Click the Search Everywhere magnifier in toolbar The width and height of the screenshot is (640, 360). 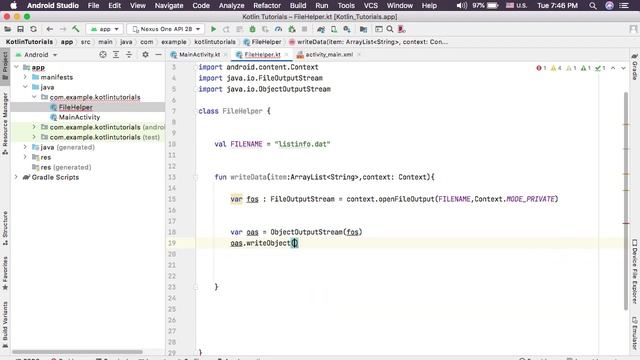point(390,29)
